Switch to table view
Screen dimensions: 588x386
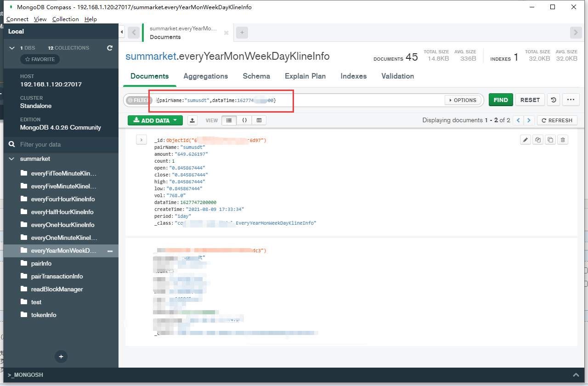tap(259, 120)
